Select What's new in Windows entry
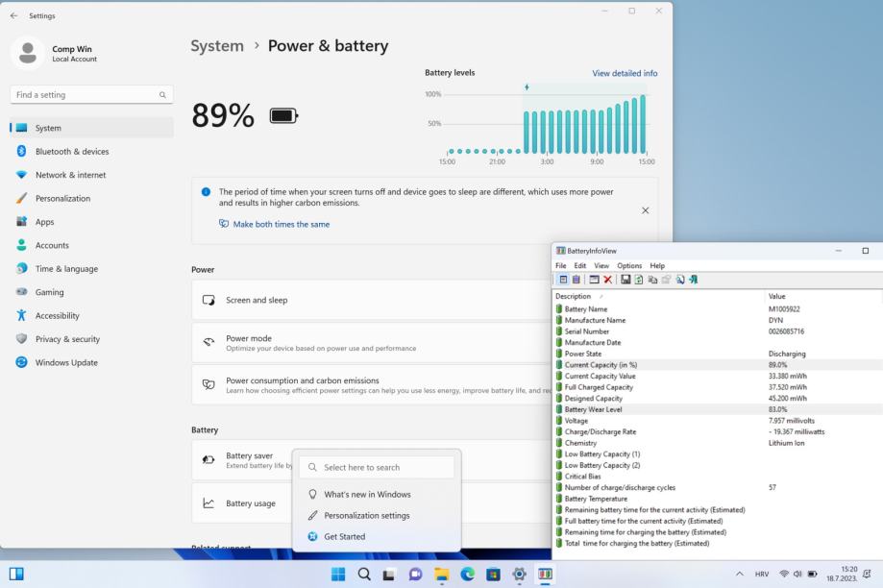 377,494
